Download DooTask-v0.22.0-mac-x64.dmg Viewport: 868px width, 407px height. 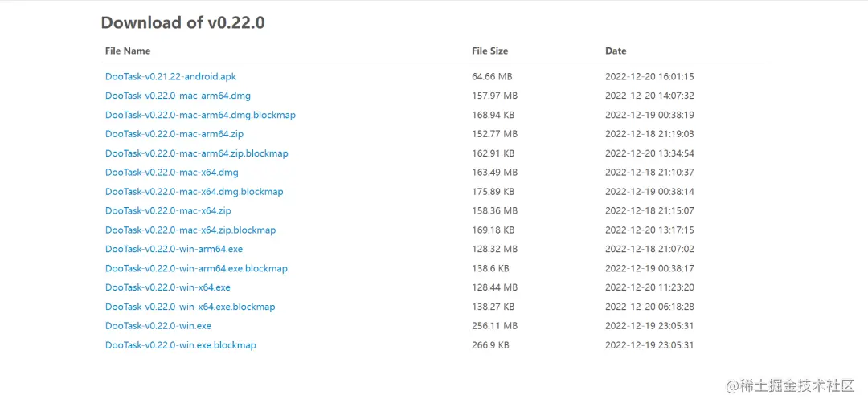point(172,173)
